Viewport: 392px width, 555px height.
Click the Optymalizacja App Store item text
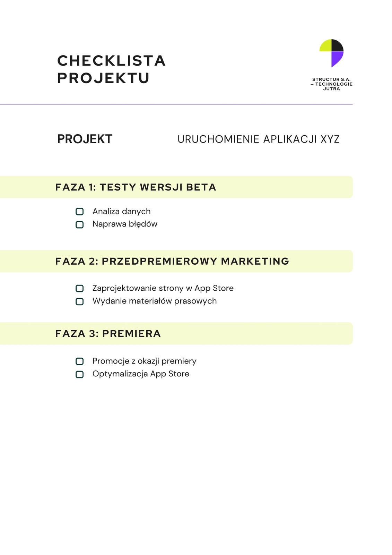141,374
